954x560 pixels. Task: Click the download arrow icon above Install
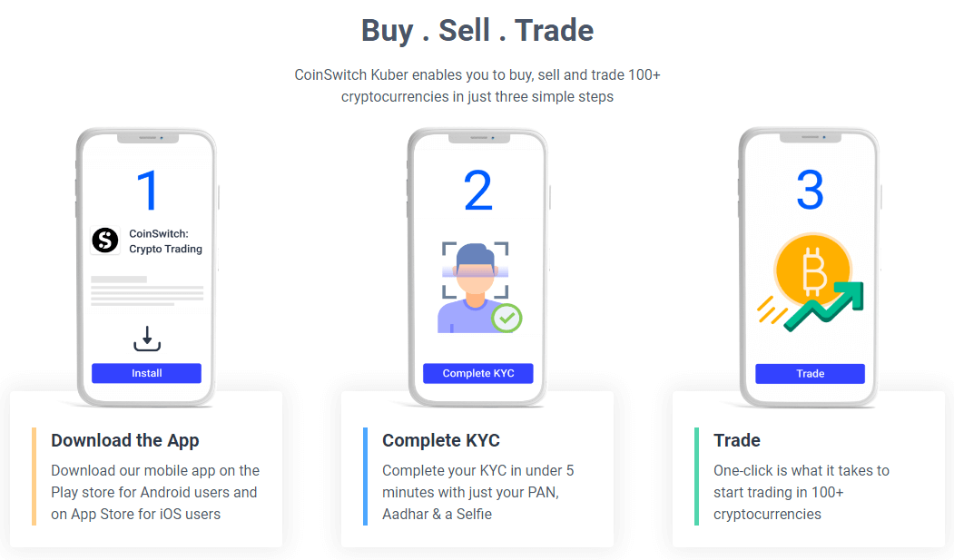[x=147, y=339]
